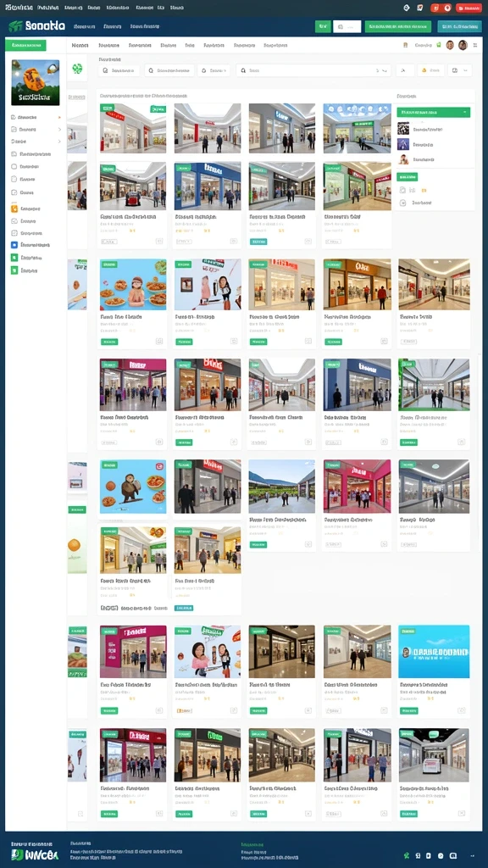Click the wide green button in the dark header
488x868 pixels.
tap(398, 26)
